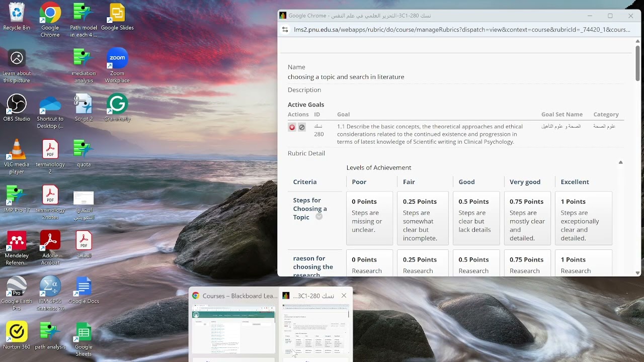Open the VLC media player icon
This screenshot has width=644, height=362.
(x=17, y=157)
